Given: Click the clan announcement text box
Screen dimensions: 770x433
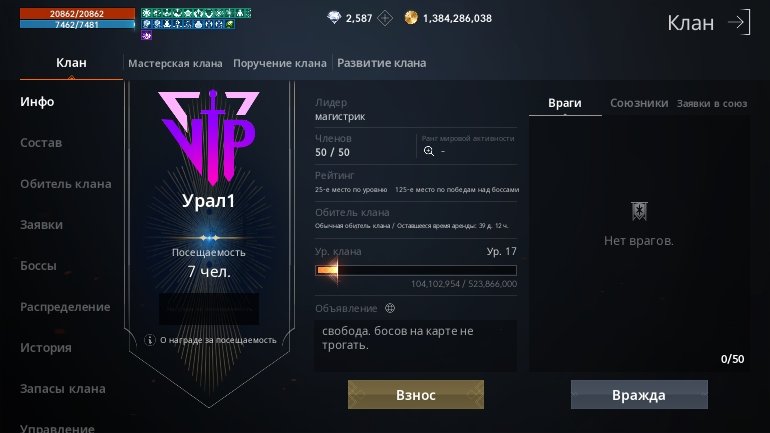Looking at the screenshot, I should click(415, 346).
